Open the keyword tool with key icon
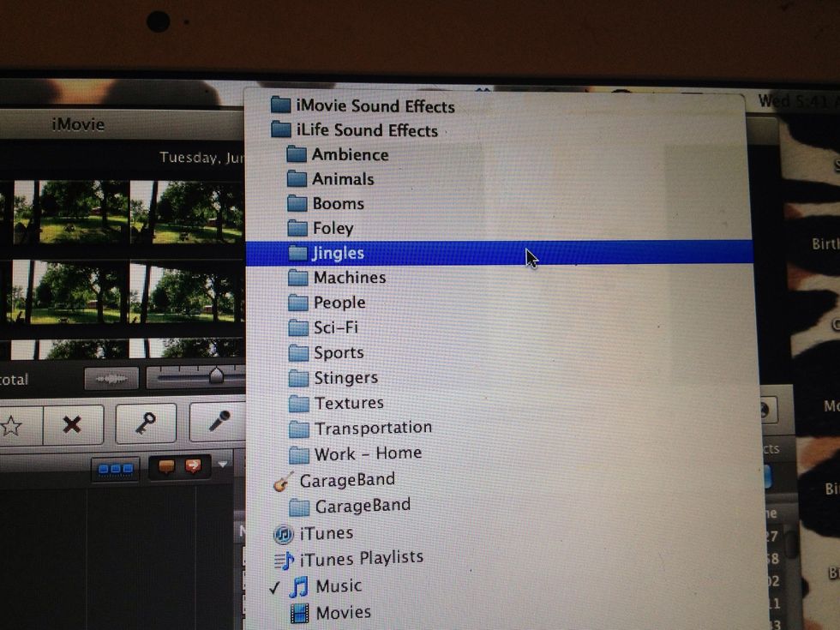The height and width of the screenshot is (630, 840). coord(146,423)
